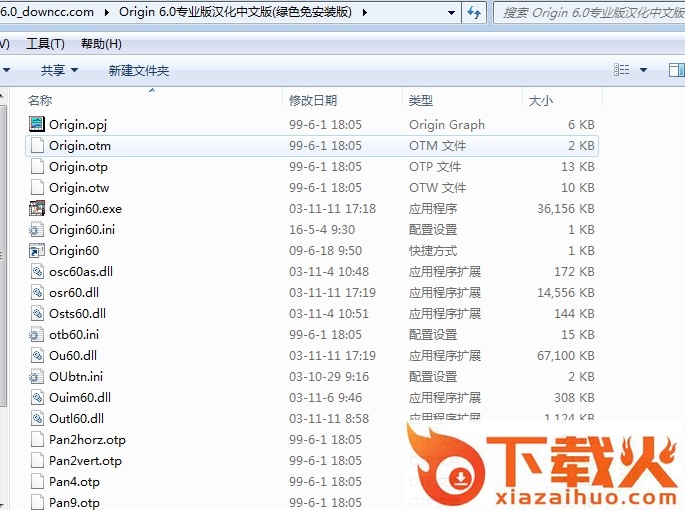
Task: Select the file name Ou60.dll
Action: click(x=73, y=355)
